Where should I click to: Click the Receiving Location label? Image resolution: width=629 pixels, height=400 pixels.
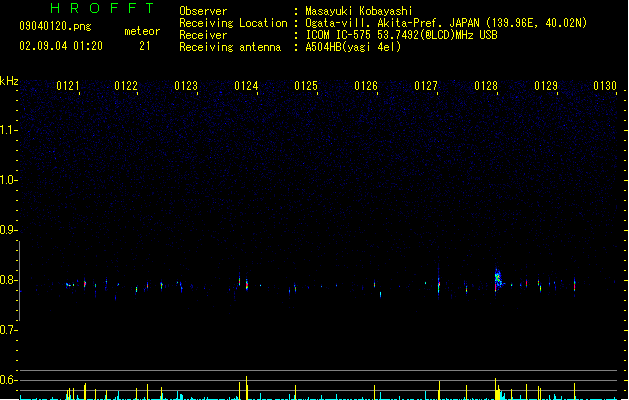click(233, 23)
